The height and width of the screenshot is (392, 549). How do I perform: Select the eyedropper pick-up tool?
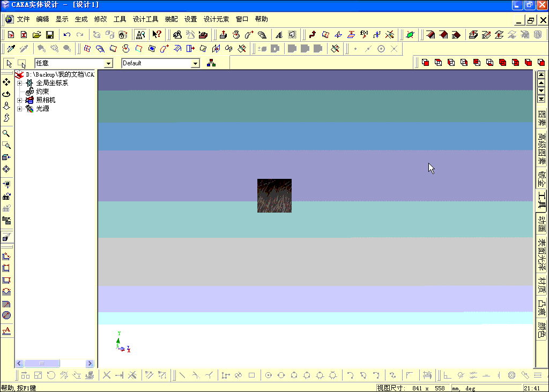[11, 49]
